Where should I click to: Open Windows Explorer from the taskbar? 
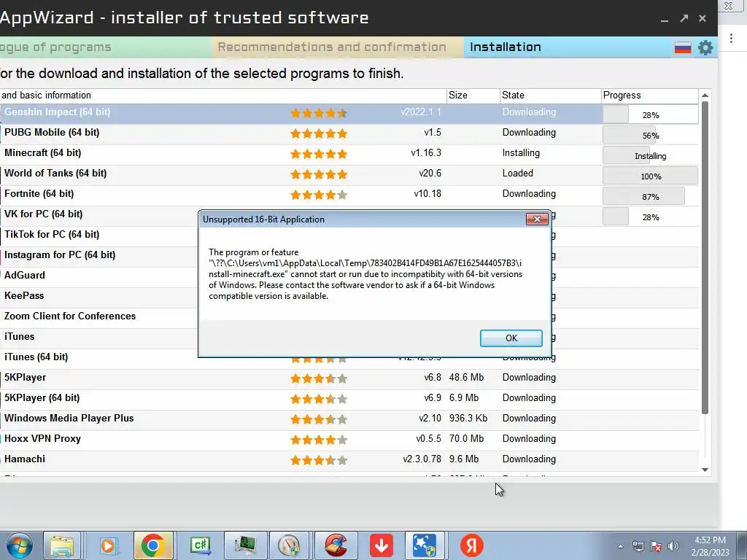click(x=63, y=545)
